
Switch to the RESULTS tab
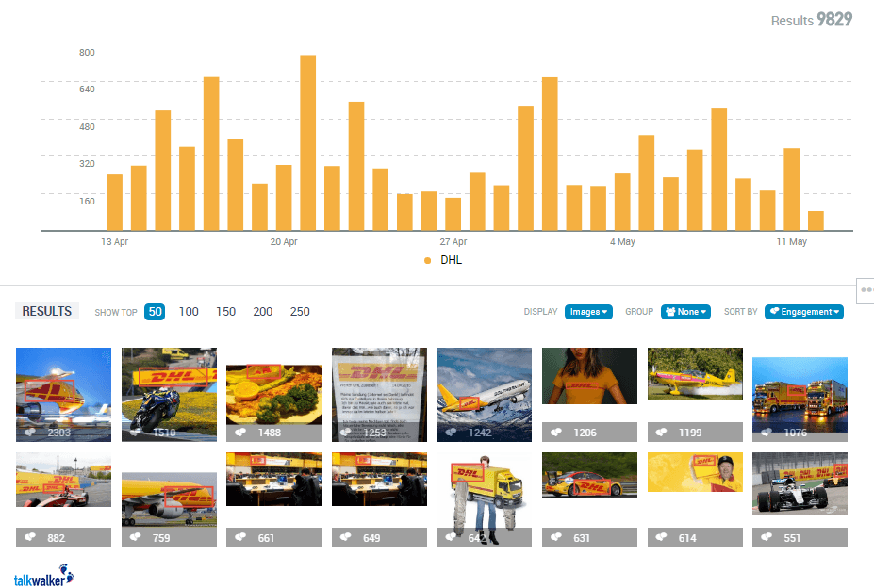pos(46,310)
